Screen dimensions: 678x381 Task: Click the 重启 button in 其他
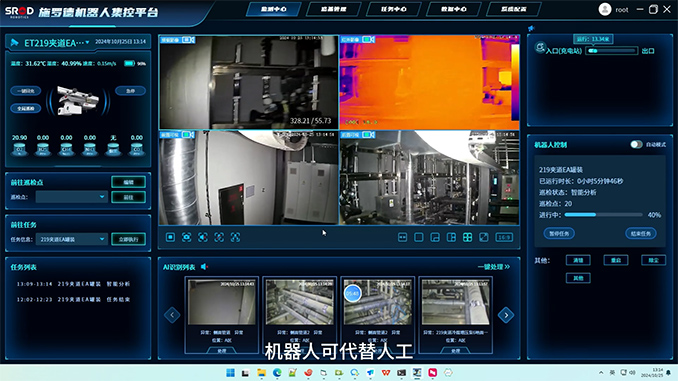(x=616, y=260)
